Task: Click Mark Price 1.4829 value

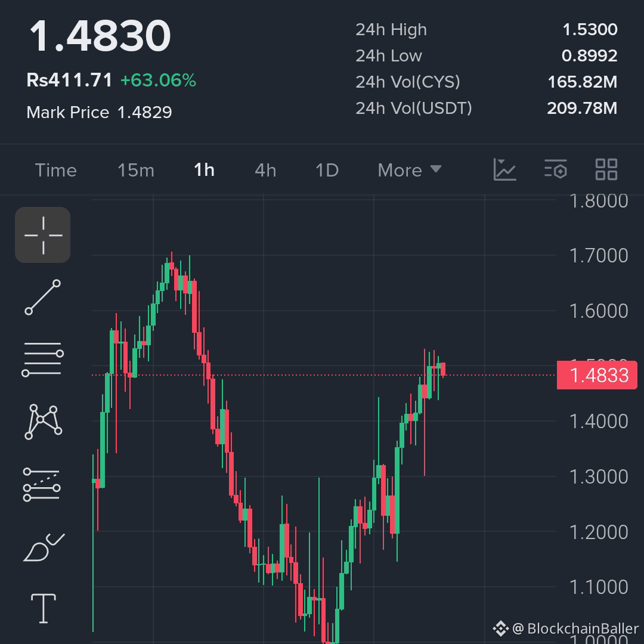Action: [x=144, y=112]
